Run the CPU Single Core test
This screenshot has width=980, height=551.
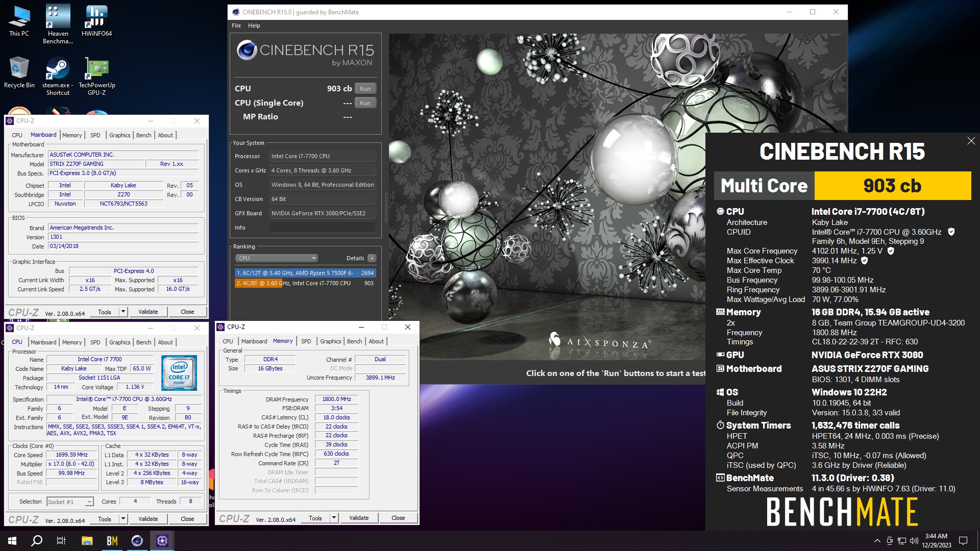click(365, 103)
